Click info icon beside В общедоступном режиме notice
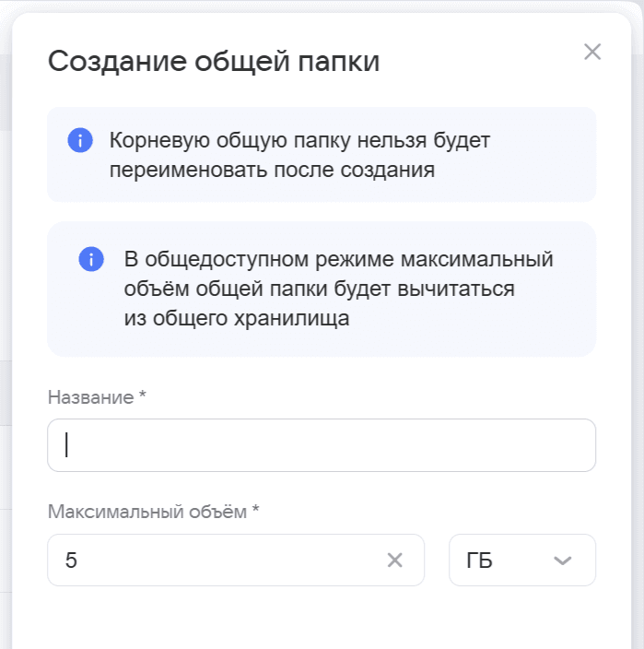644x649 pixels. click(x=91, y=259)
